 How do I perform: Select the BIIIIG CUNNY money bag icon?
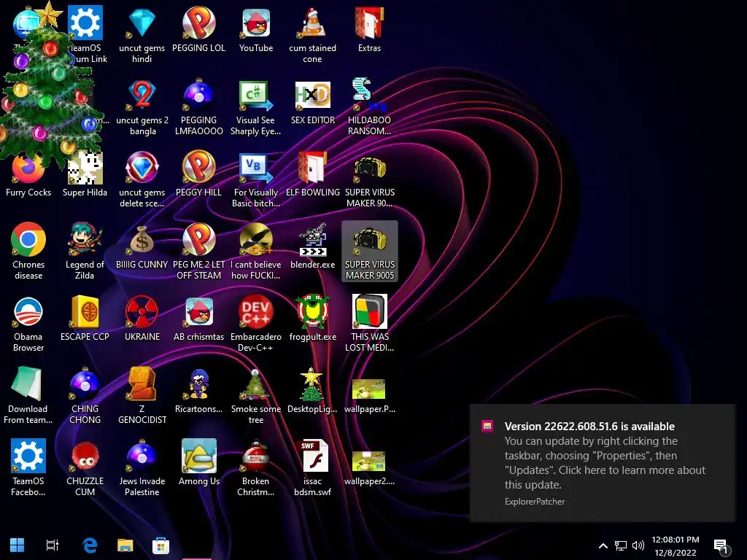pos(142,239)
